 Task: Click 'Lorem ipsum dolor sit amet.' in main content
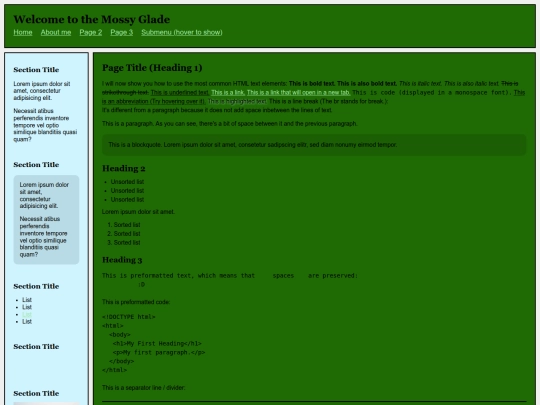coord(138,212)
